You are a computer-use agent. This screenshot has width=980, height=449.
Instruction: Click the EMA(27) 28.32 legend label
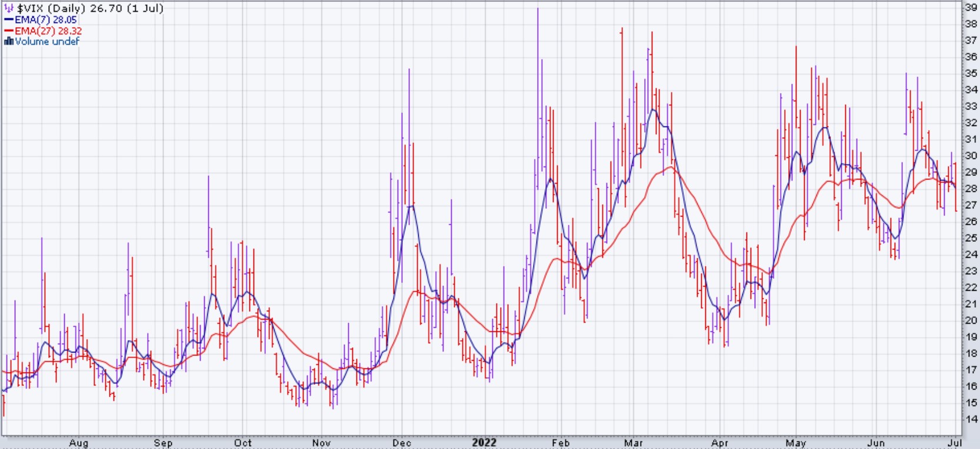[48, 31]
